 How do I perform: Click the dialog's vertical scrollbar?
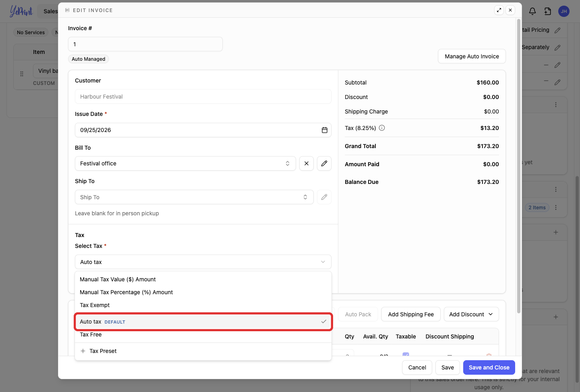[x=519, y=166]
